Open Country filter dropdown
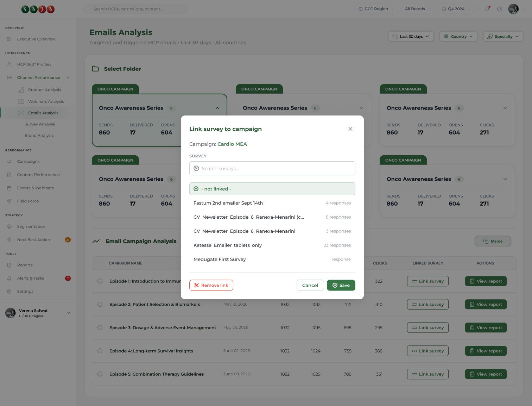This screenshot has height=406, width=532. click(x=458, y=37)
